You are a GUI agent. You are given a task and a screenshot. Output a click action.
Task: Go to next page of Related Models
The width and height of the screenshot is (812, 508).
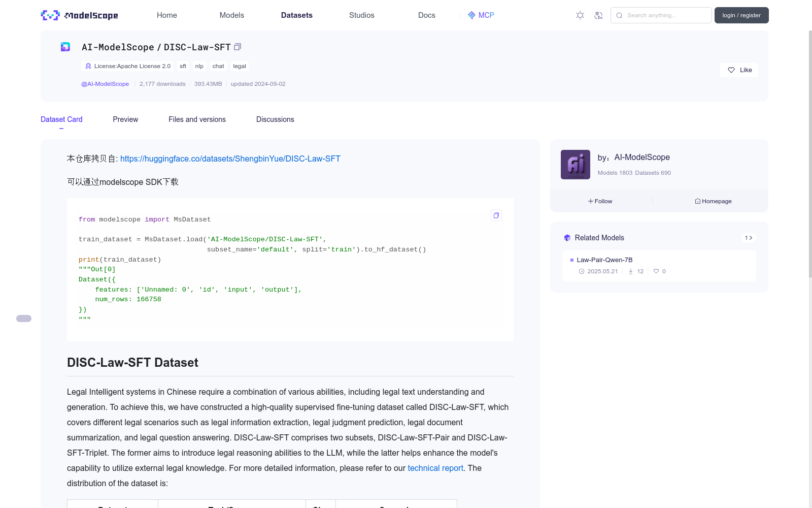click(x=751, y=238)
